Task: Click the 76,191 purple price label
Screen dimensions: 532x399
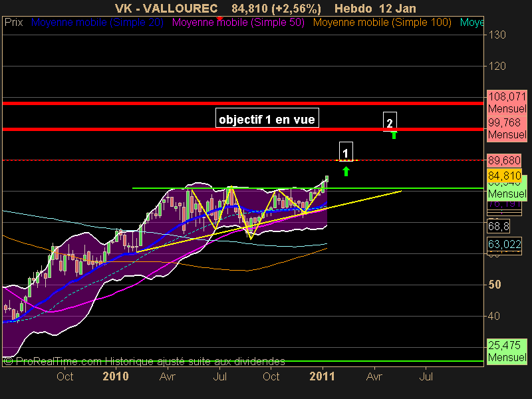Action: pos(504,204)
